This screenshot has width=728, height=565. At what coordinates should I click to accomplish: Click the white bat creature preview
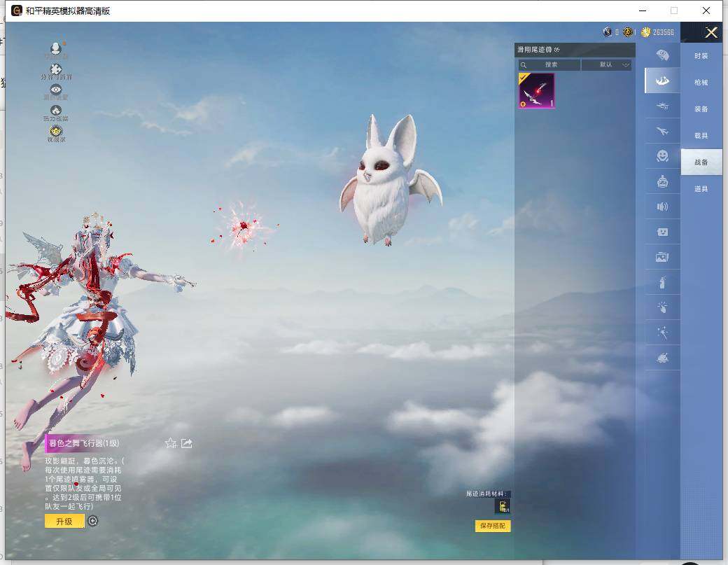pyautogui.click(x=391, y=181)
